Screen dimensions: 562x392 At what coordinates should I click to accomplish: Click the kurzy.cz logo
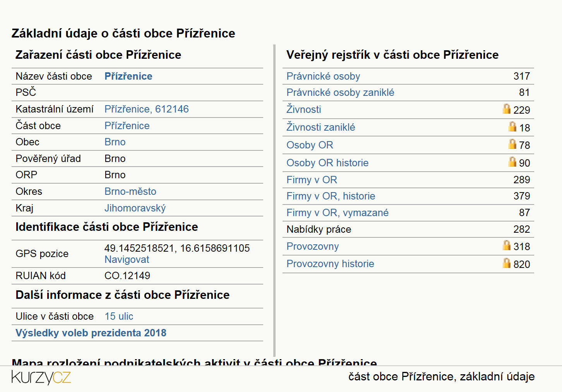pos(41,377)
